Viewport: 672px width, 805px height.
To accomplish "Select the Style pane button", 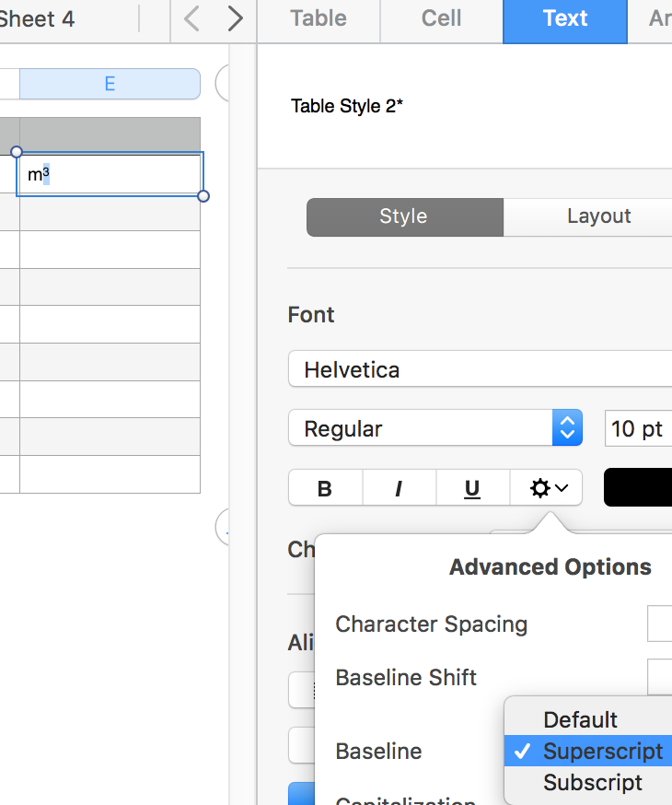I will point(404,216).
